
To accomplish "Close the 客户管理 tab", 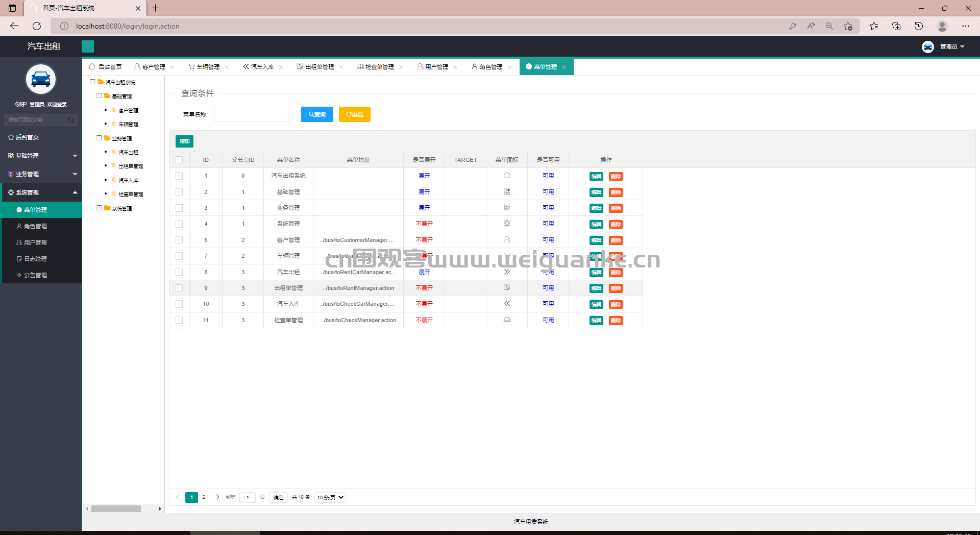I will coord(173,67).
